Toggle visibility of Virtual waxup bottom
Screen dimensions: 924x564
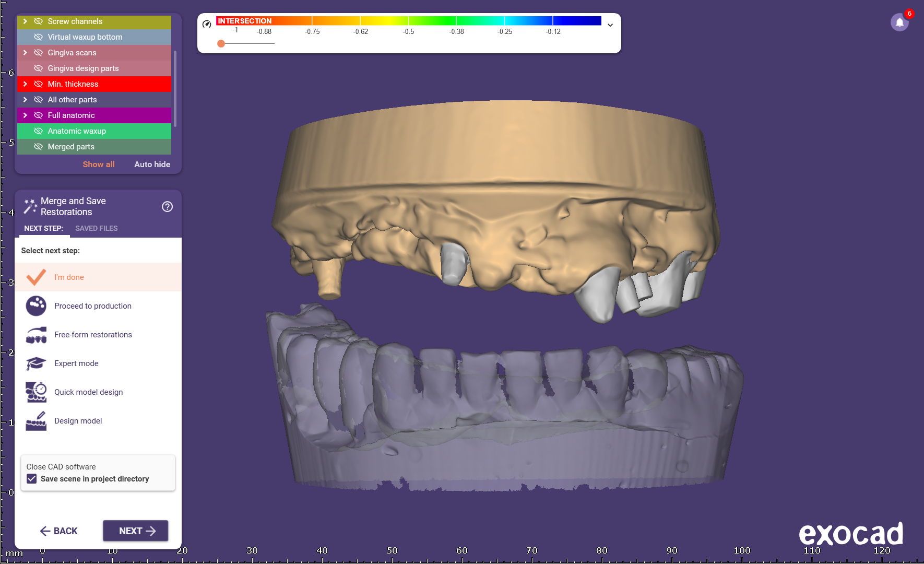click(38, 37)
